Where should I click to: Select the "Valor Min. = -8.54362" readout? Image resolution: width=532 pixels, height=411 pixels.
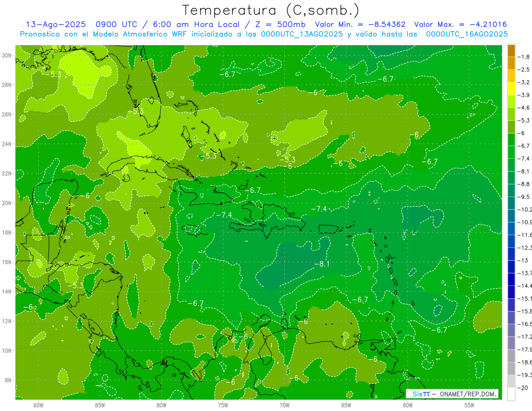[360, 24]
